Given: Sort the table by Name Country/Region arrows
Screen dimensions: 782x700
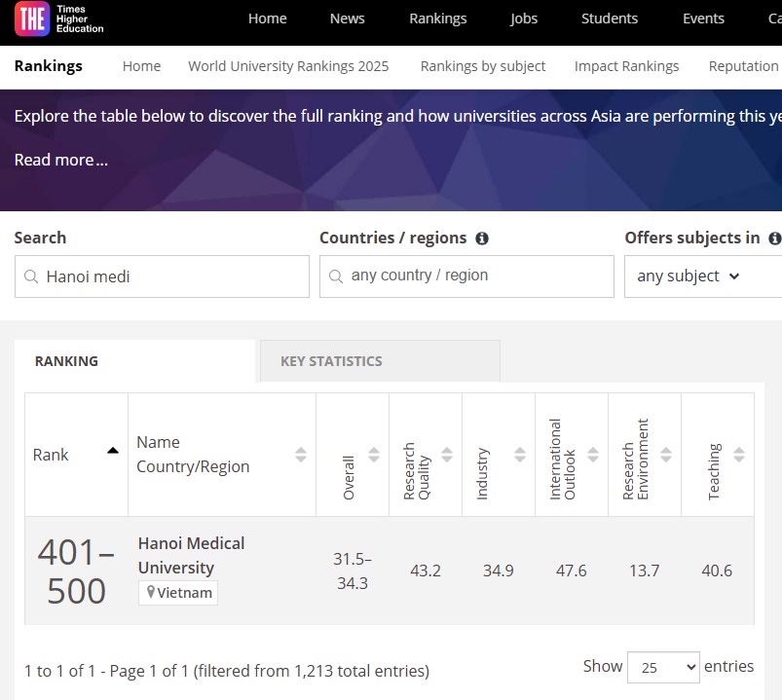Looking at the screenshot, I should (x=301, y=455).
